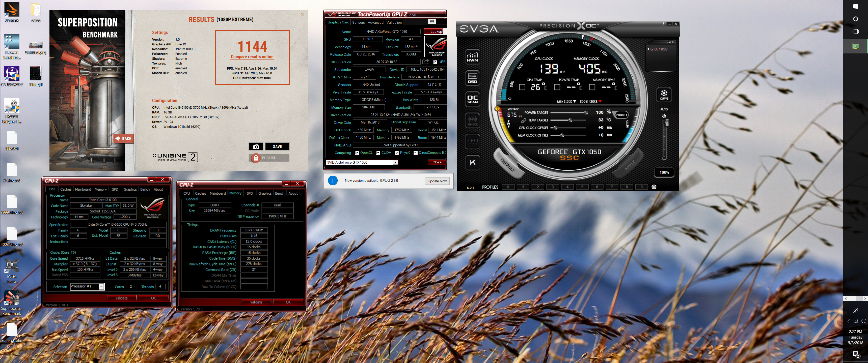The height and width of the screenshot is (363, 868).
Task: Adjust the MEM CLOCK OFFSET slider
Action: pyautogui.click(x=569, y=135)
